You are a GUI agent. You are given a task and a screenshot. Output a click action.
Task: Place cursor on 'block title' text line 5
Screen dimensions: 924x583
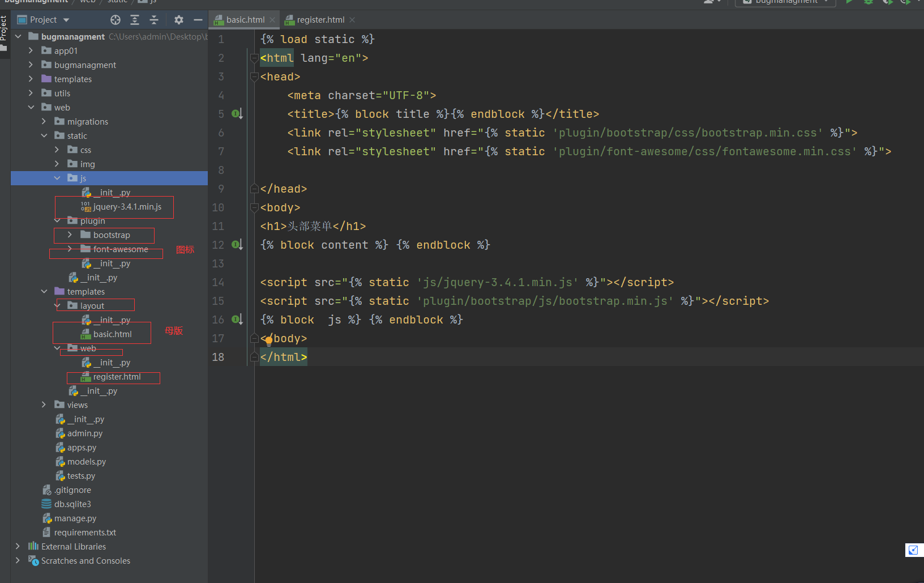pyautogui.click(x=392, y=114)
